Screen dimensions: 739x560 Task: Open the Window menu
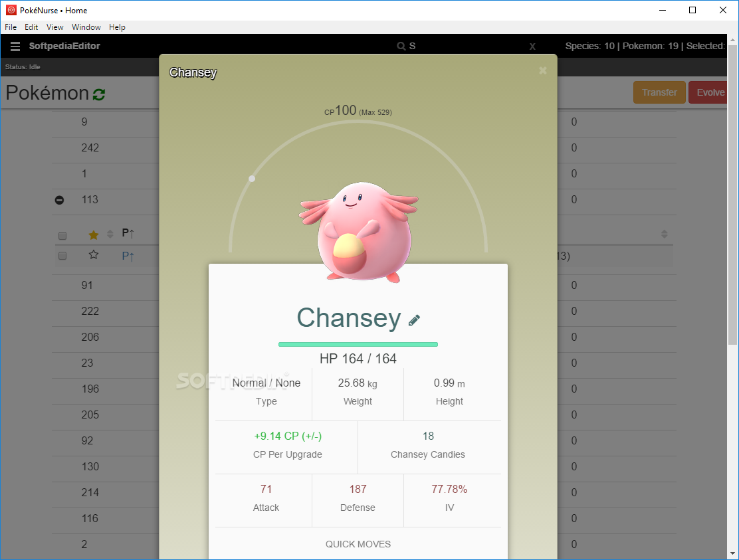(x=86, y=27)
